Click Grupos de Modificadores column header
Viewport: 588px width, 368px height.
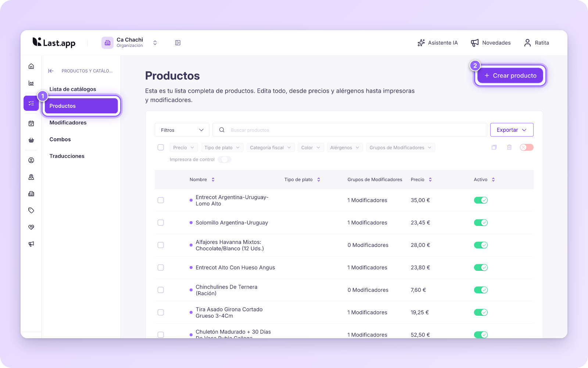tap(375, 180)
